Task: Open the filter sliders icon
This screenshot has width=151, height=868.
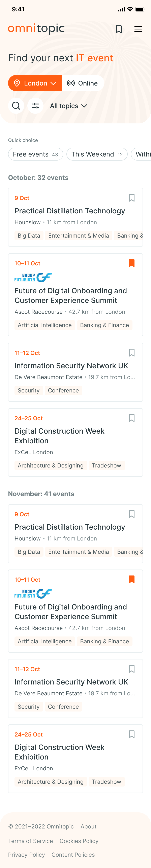Action: click(35, 106)
